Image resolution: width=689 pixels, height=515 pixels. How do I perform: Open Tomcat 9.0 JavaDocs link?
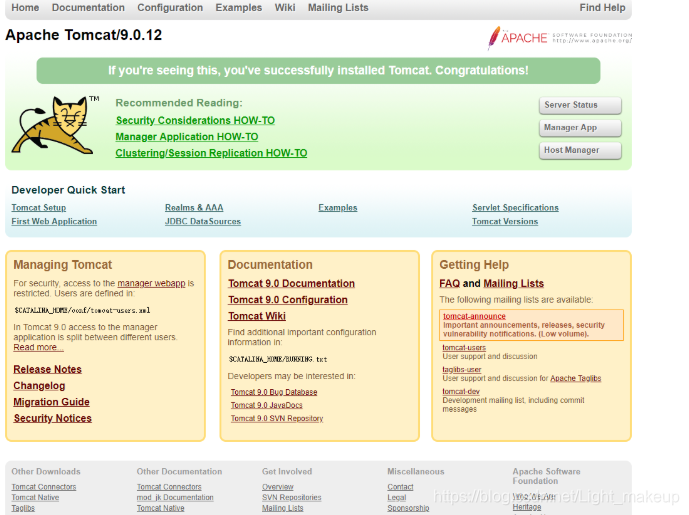(267, 405)
